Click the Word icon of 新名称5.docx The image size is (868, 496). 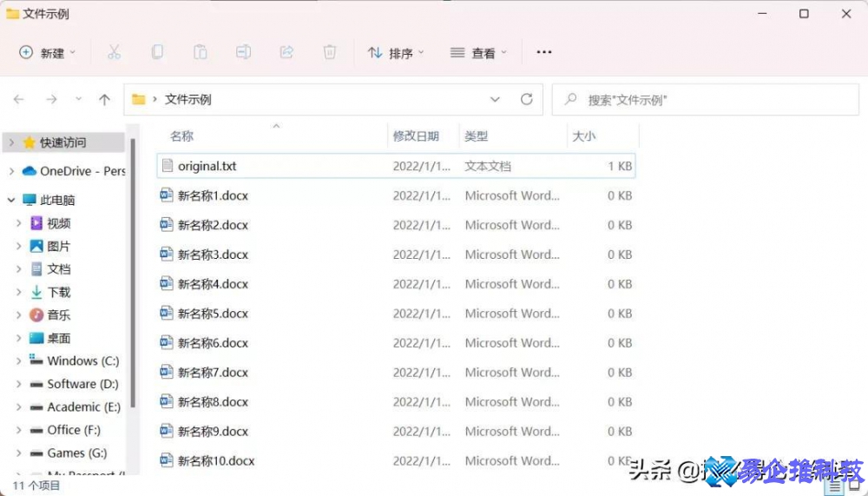(x=167, y=313)
